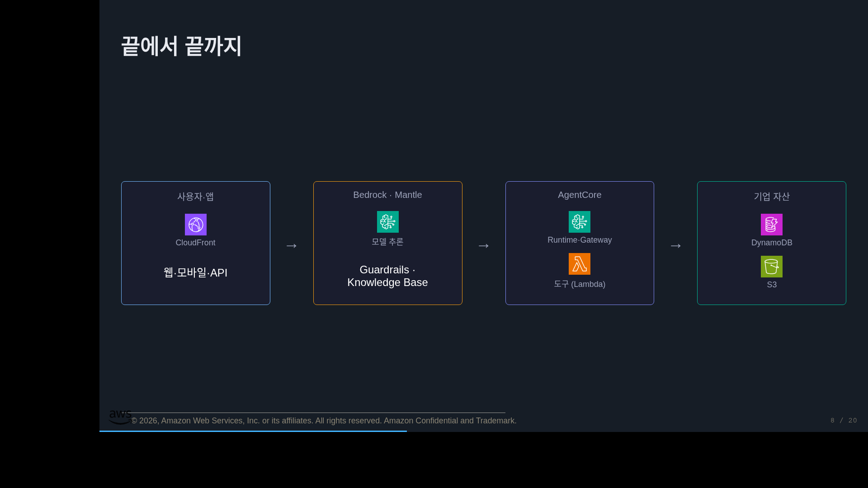The image size is (868, 488).
Task: Click the copyright notice in the footer
Action: point(324,421)
